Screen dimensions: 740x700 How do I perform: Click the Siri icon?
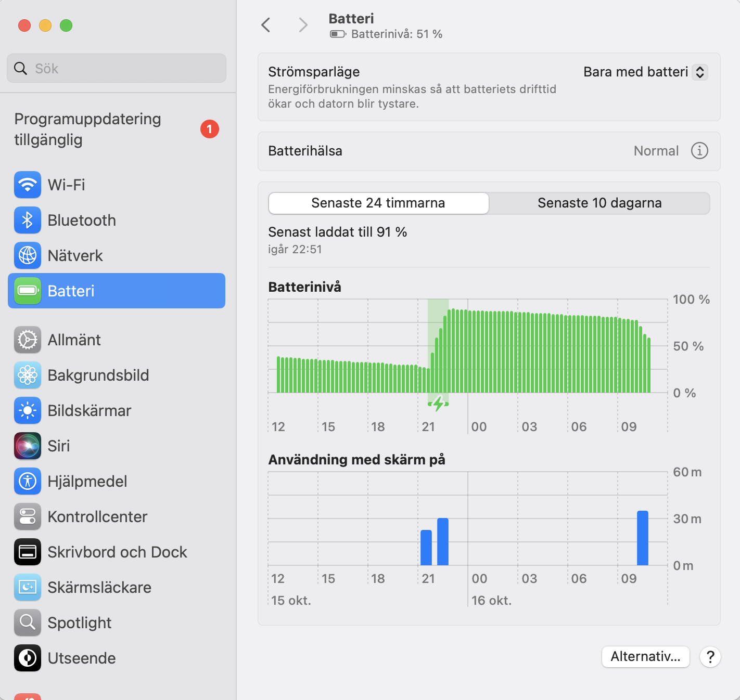pos(28,446)
